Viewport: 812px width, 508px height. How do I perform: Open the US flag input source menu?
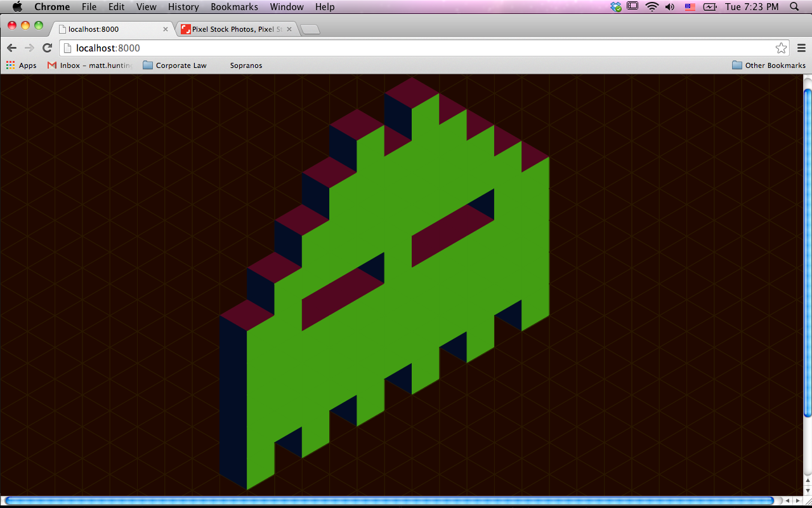click(x=690, y=7)
